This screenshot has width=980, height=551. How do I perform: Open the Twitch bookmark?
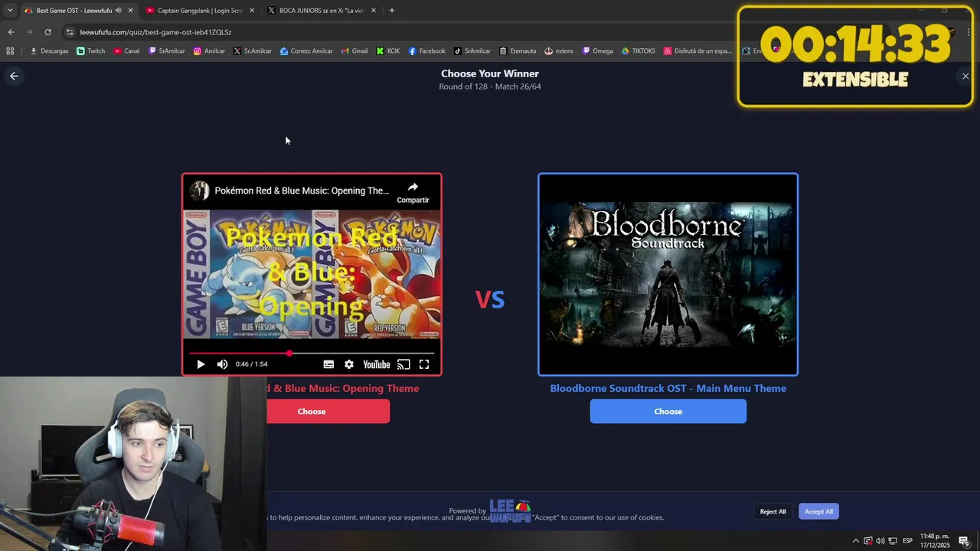pyautogui.click(x=91, y=51)
